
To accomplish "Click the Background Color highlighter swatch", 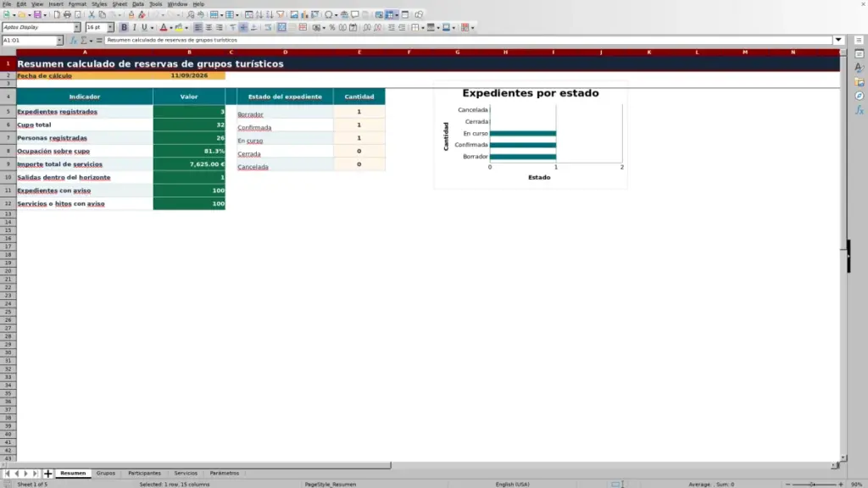I will [179, 27].
